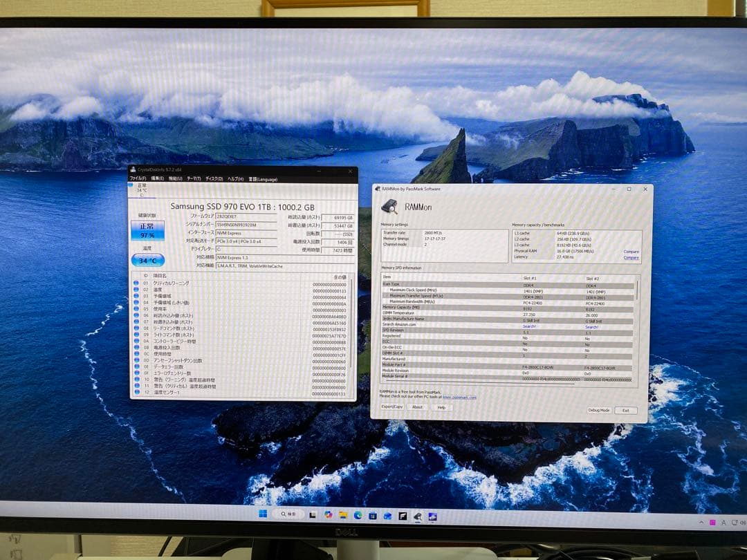Viewport: 747px width, 560px height.
Task: Open the 言語(Language) menu in CrystalDiskInfo
Action: (x=263, y=180)
